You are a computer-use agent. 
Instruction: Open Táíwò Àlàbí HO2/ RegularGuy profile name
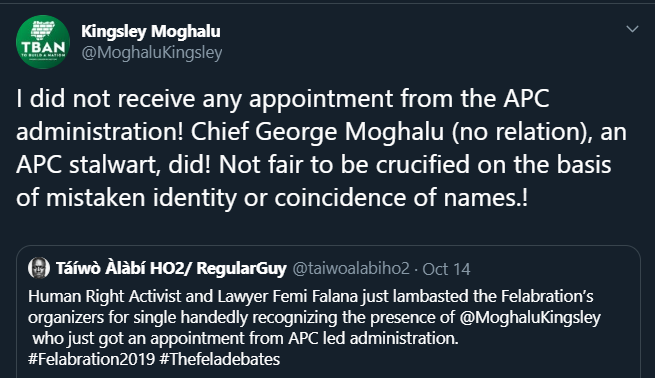point(171,268)
